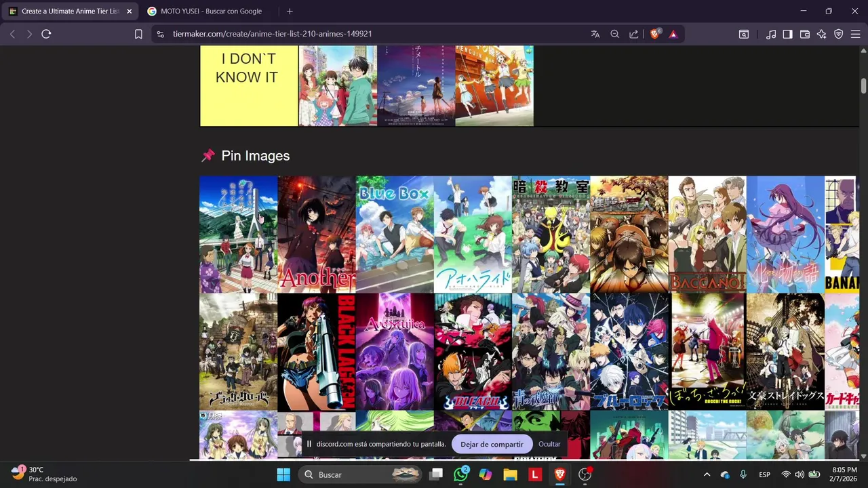Select the Baccano poster thumbnail
Image resolution: width=868 pixels, height=488 pixels.
coord(707,235)
